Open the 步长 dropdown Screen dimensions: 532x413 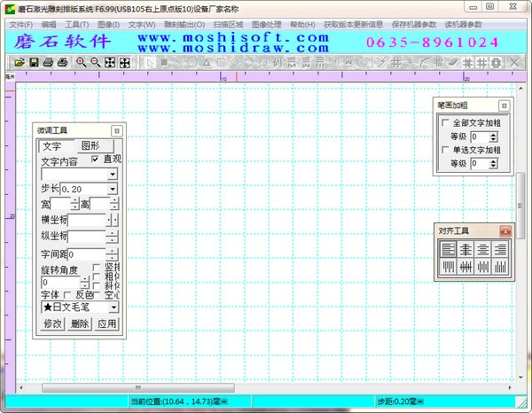[113, 190]
